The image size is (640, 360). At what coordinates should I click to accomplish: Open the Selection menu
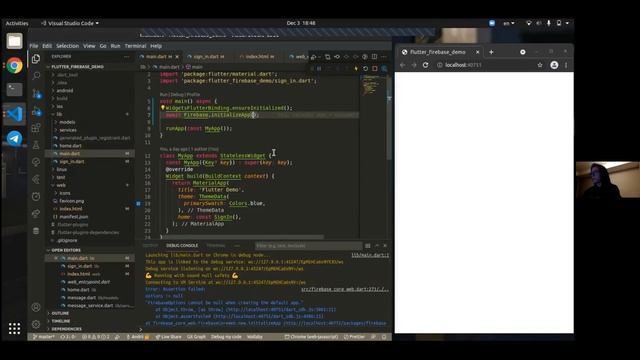(x=67, y=46)
